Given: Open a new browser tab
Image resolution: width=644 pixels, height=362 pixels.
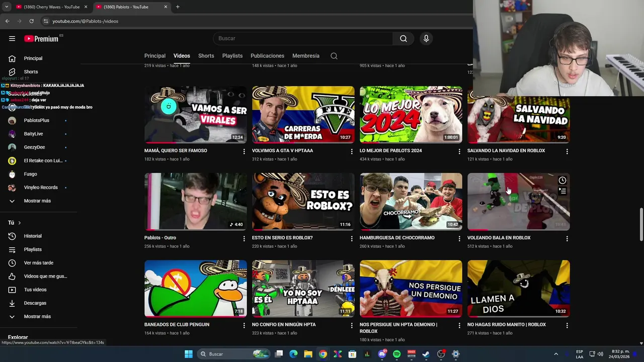Looking at the screenshot, I should 178,7.
